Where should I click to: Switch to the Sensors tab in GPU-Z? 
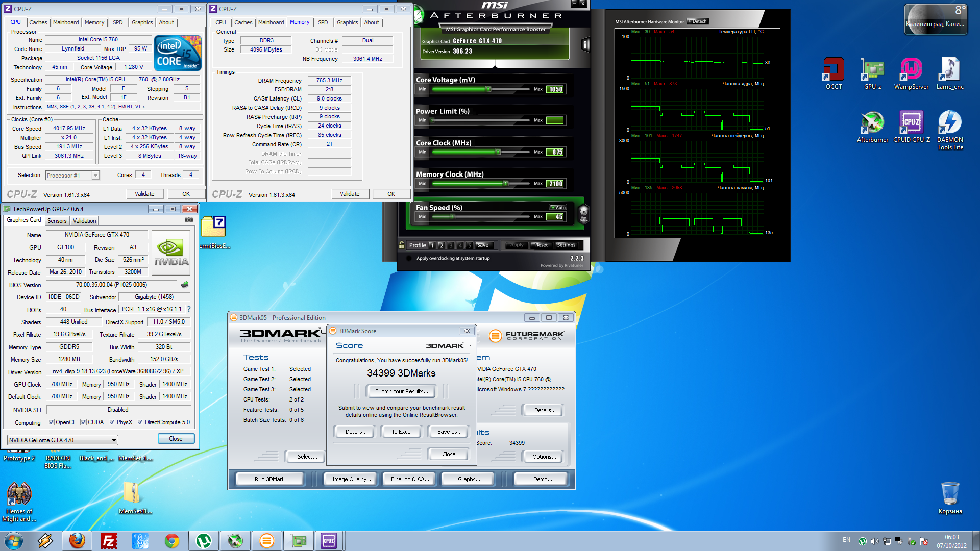pos(57,221)
